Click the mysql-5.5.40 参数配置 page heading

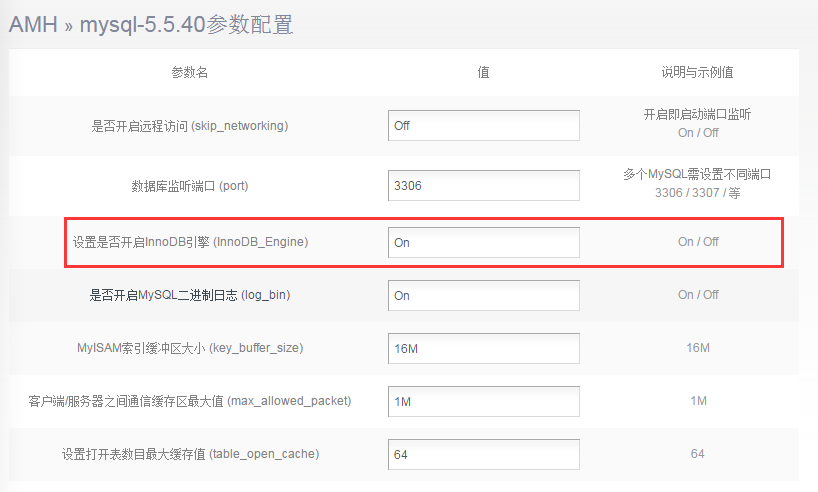click(186, 25)
